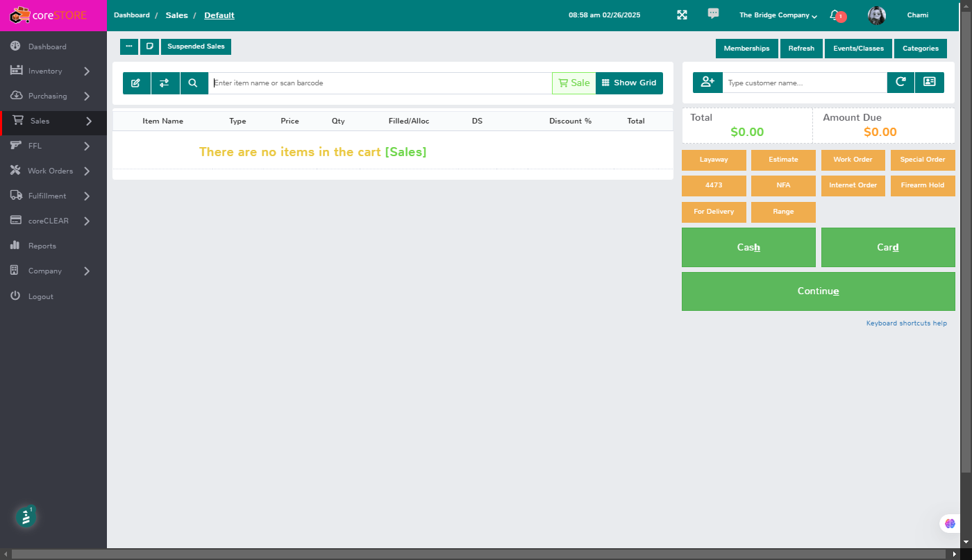
Task: Click the customer ID card icon
Action: coord(930,82)
